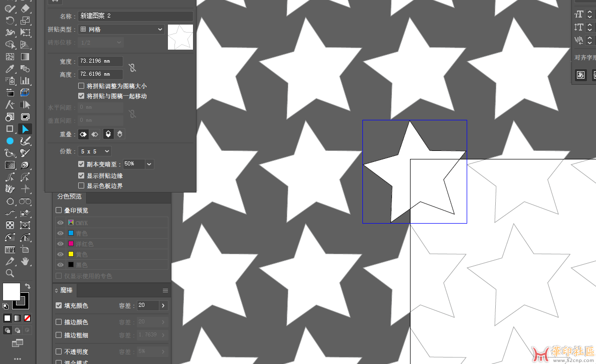Toggle visibility of the 黑色 plate
The height and width of the screenshot is (364, 596).
point(61,265)
